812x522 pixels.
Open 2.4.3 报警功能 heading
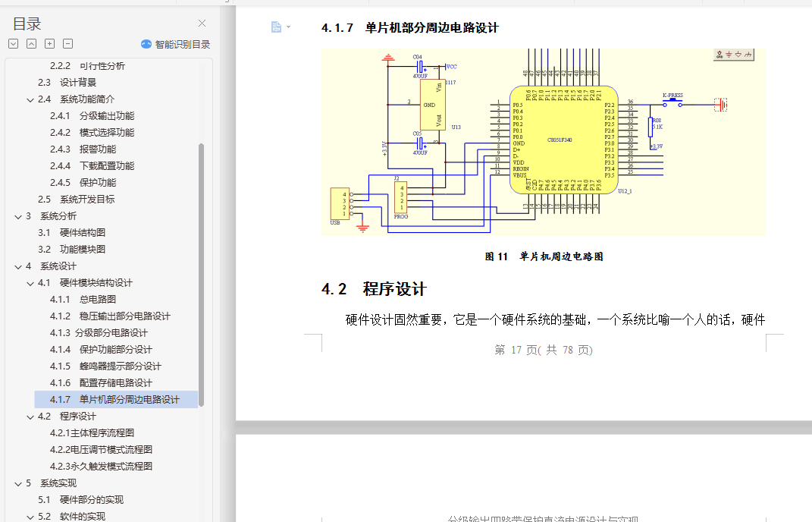click(83, 149)
